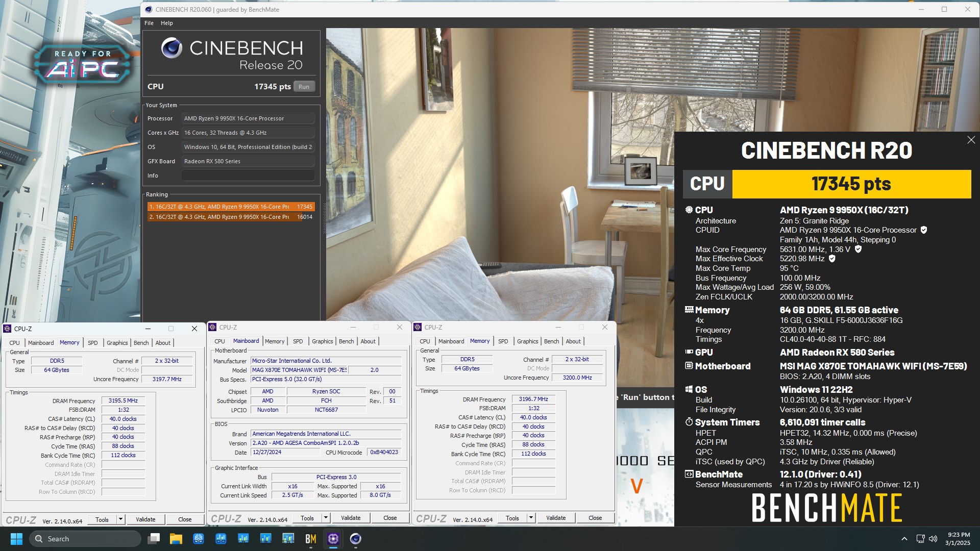Open the BenchMate BM taskbar icon
This screenshot has height=551, width=980.
pos(311,539)
